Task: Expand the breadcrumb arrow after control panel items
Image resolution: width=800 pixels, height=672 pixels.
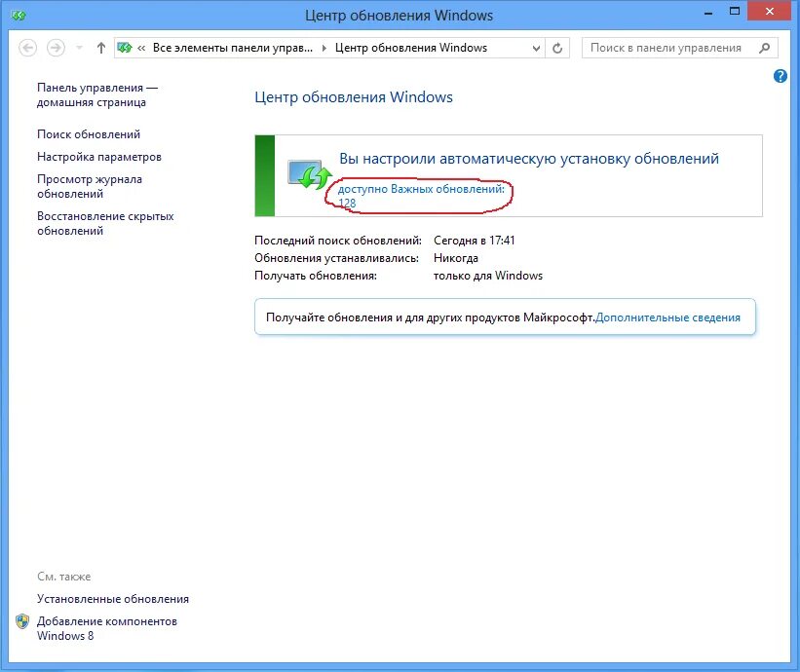Action: [x=324, y=48]
